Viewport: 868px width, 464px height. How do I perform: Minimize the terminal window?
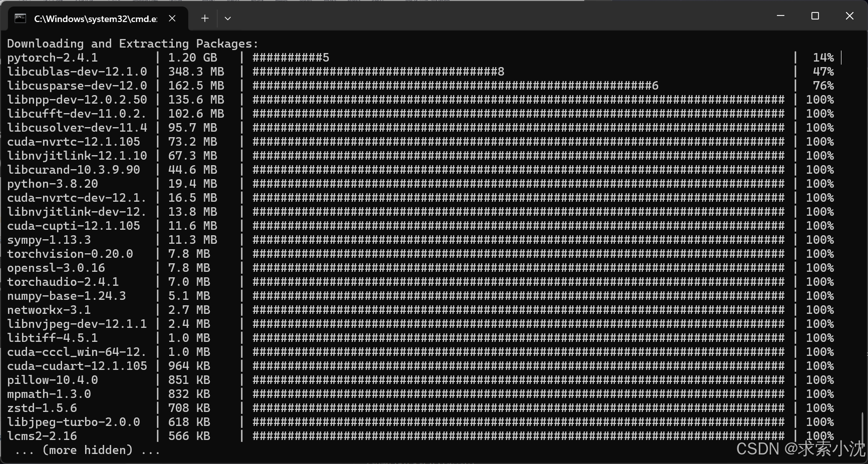[780, 16]
